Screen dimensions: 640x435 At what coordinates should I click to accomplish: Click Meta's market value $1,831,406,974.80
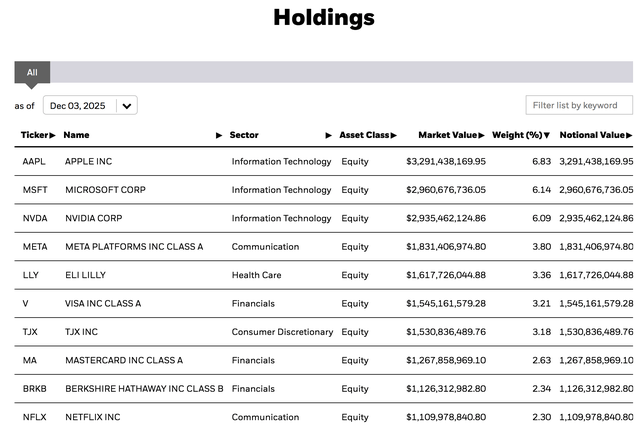[446, 247]
